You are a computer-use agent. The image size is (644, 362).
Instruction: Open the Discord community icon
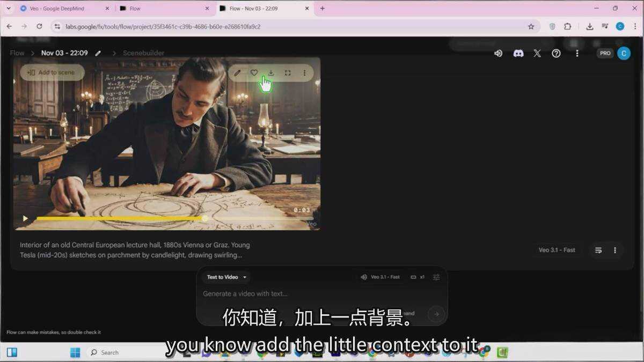(x=518, y=53)
